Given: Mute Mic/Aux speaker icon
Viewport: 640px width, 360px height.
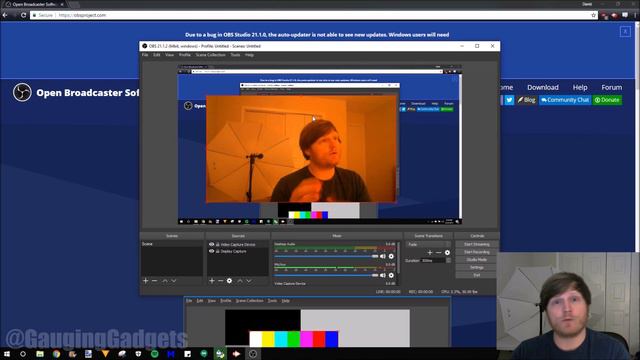Looking at the screenshot, I should point(382,276).
